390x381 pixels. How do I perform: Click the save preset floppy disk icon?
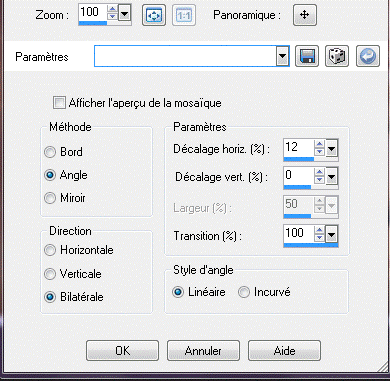307,56
